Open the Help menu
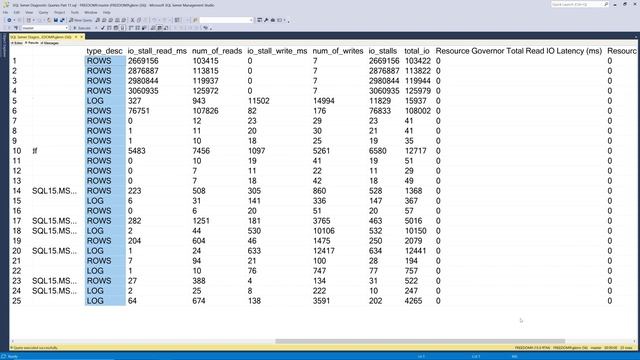 (x=106, y=12)
